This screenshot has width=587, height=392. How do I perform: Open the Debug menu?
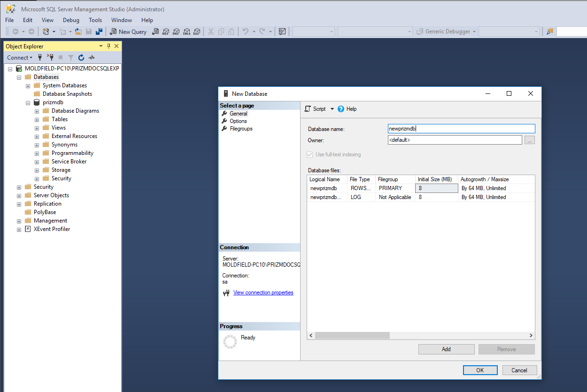pos(71,20)
